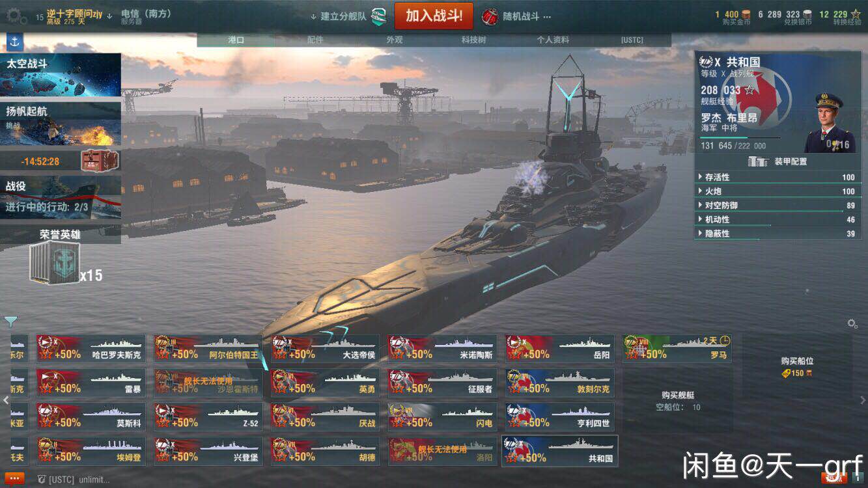Image resolution: width=868 pixels, height=488 pixels.
Task: Select the 莫斯科 ship in carousel
Action: pyautogui.click(x=91, y=416)
